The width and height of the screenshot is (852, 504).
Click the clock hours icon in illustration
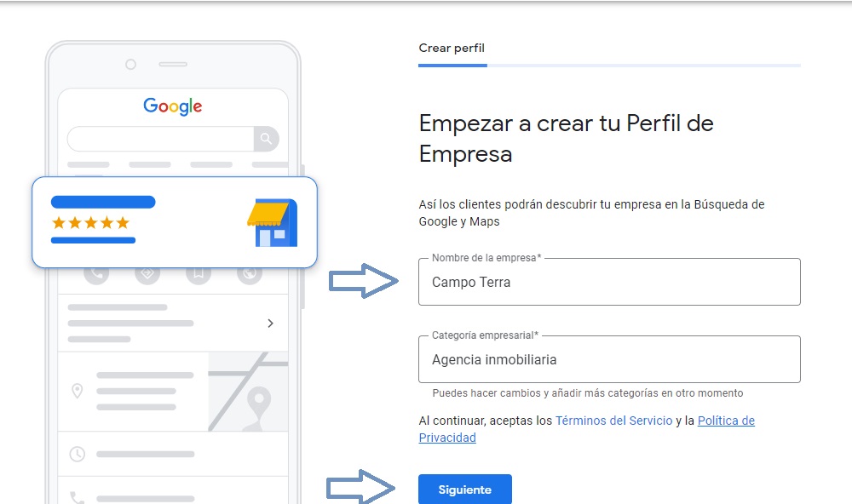coord(78,454)
